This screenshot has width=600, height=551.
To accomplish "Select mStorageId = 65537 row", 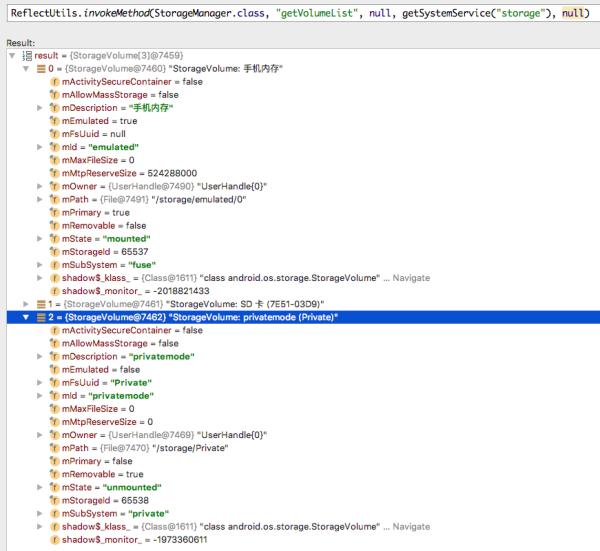I will [303, 252].
